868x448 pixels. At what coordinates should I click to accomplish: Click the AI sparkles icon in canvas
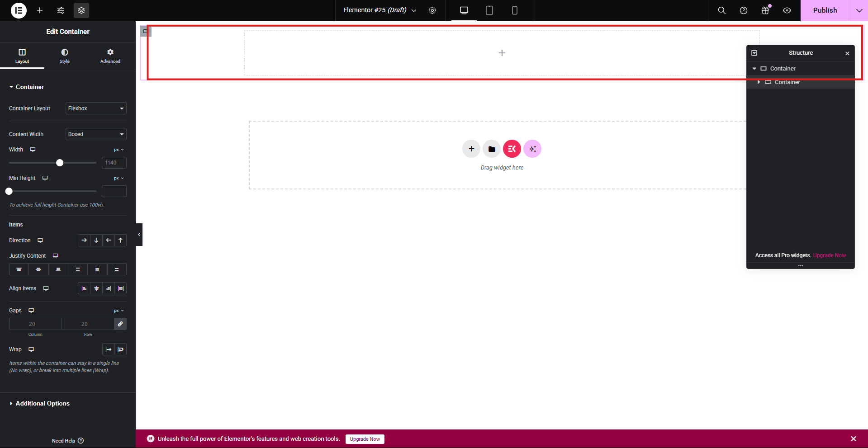[x=532, y=149]
